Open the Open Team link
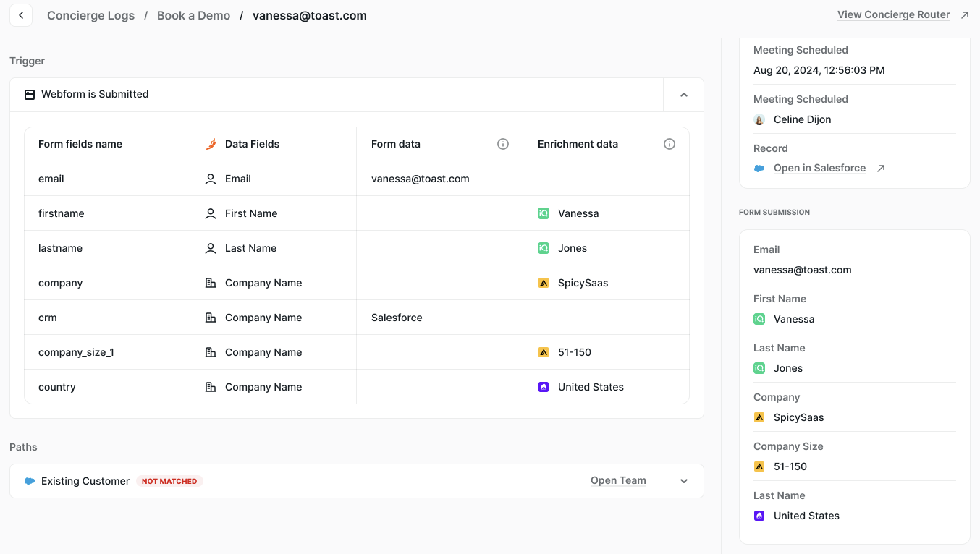980x554 pixels. [618, 480]
